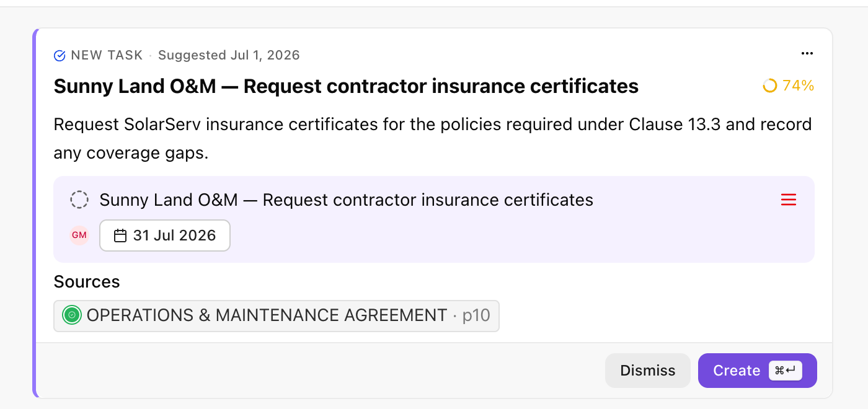The height and width of the screenshot is (409, 868).
Task: Click the command-return shortcut badge
Action: click(786, 371)
